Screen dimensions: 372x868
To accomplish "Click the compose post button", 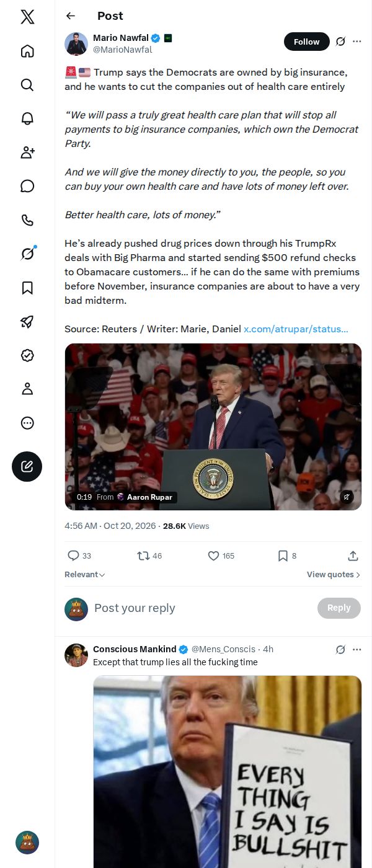I will pyautogui.click(x=27, y=466).
